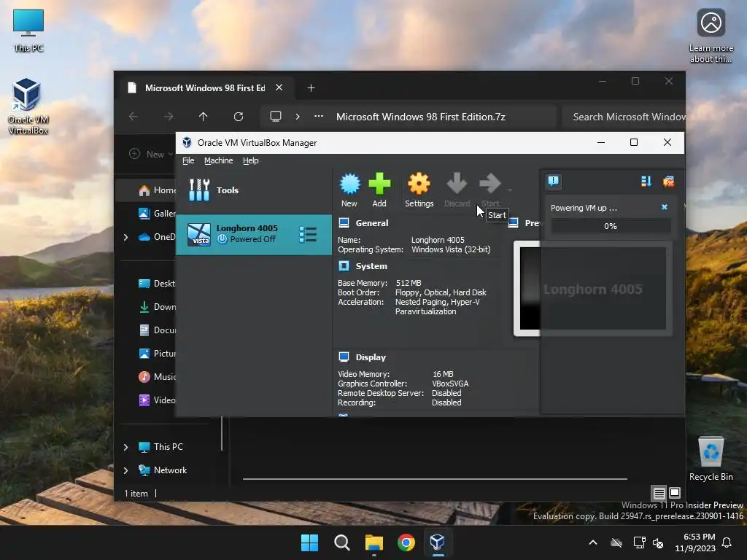Click the System section header

(371, 266)
